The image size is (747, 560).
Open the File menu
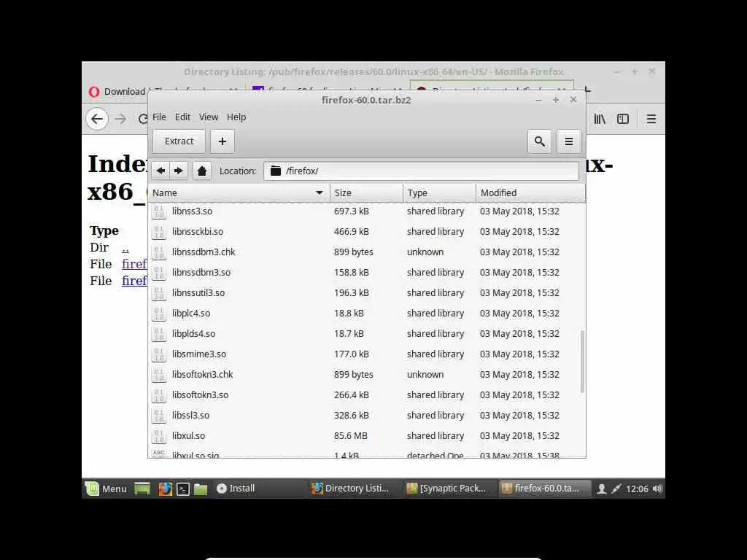(159, 117)
